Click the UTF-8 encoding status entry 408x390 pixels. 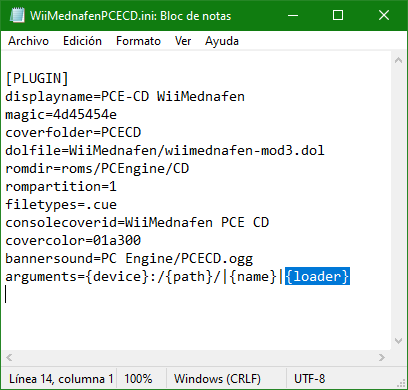309,379
